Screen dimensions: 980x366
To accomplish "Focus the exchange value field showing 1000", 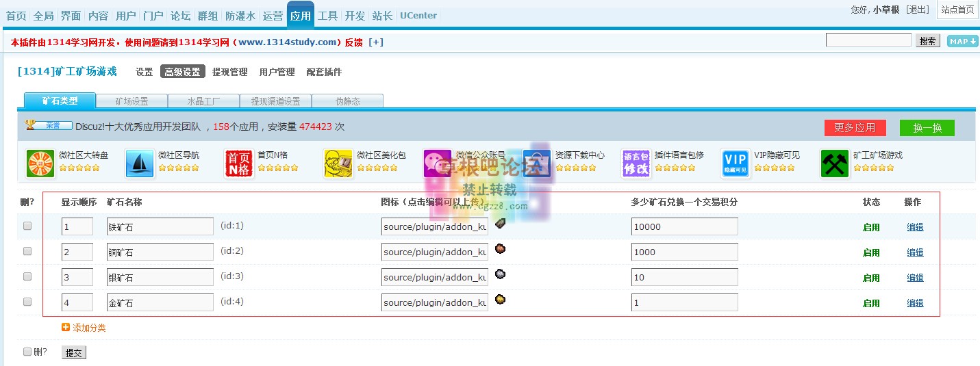I will click(685, 252).
